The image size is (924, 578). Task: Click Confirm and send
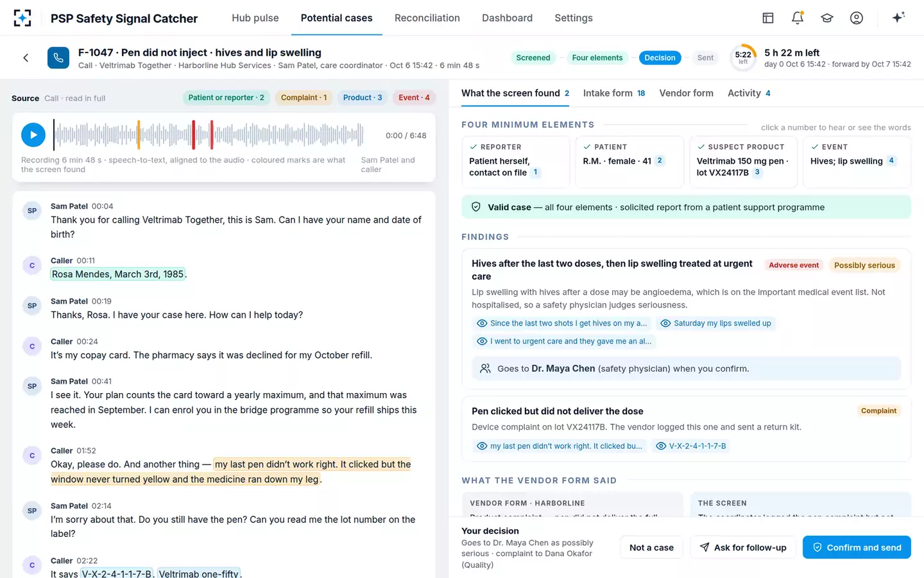857,547
